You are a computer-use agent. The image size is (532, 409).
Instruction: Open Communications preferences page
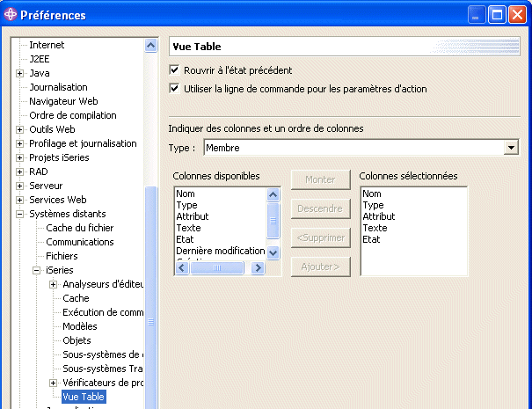click(80, 242)
